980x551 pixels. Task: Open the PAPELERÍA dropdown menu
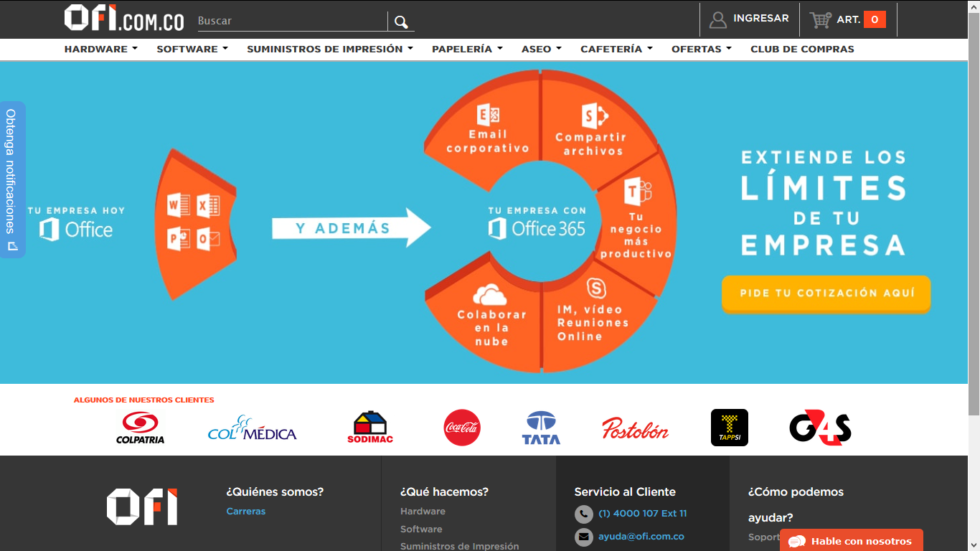tap(467, 49)
